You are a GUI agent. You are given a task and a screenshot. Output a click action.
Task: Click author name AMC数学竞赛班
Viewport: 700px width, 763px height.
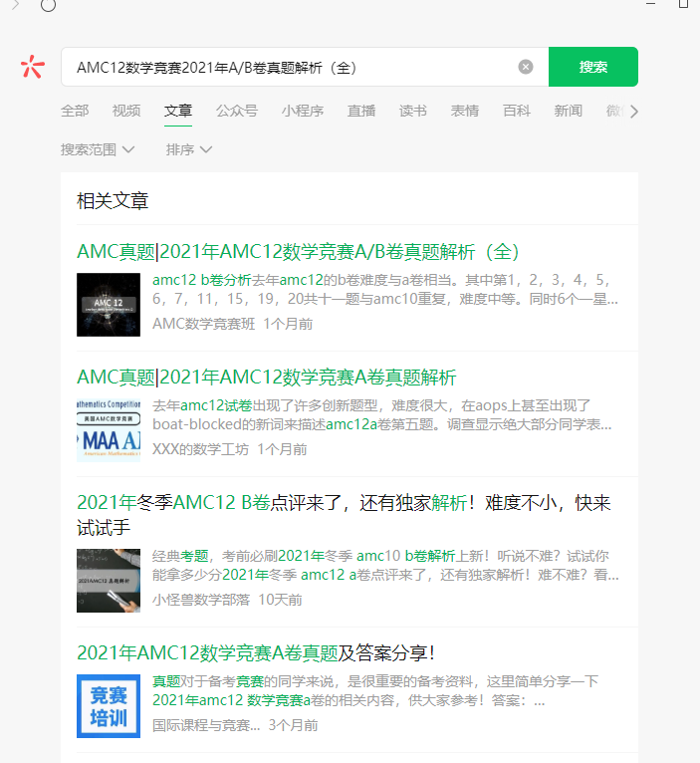pyautogui.click(x=204, y=324)
